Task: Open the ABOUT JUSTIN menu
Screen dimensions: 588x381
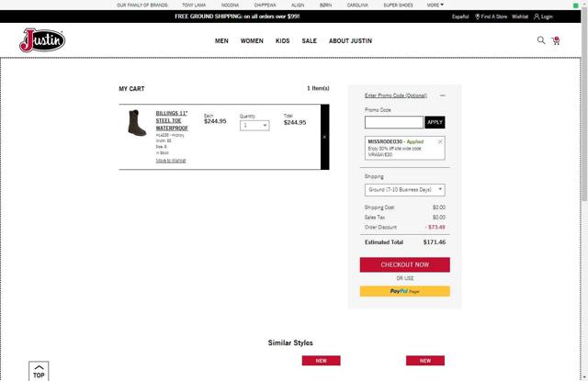Action: pos(351,40)
